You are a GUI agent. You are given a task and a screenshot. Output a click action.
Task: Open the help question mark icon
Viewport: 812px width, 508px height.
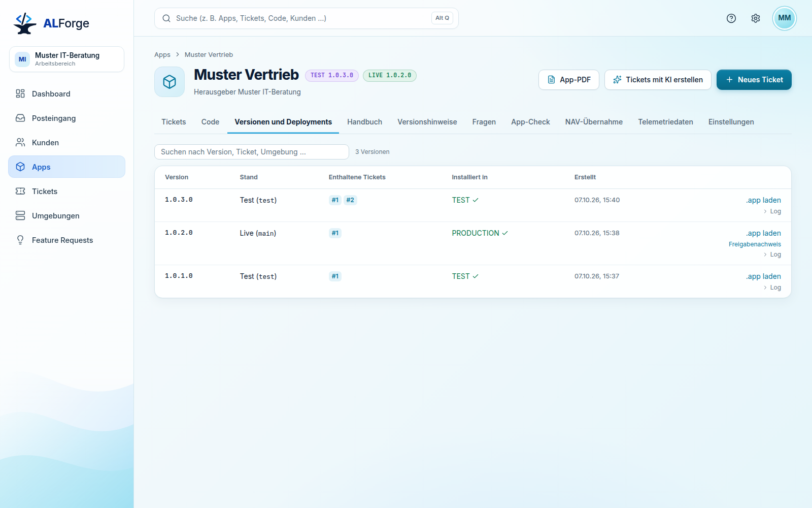tap(731, 18)
